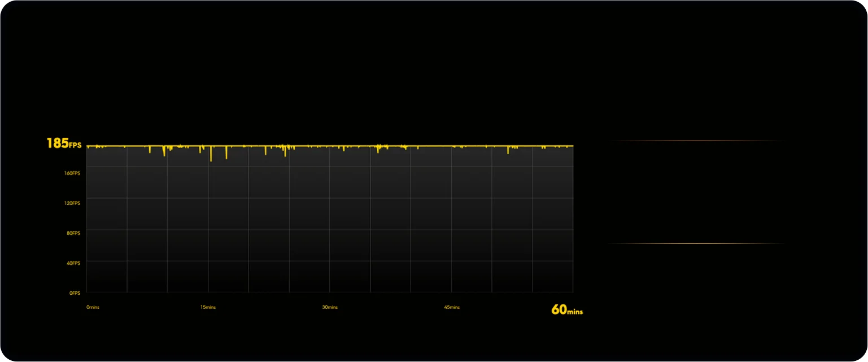The width and height of the screenshot is (868, 362).
Task: Select the 0FPS axis label
Action: click(75, 293)
